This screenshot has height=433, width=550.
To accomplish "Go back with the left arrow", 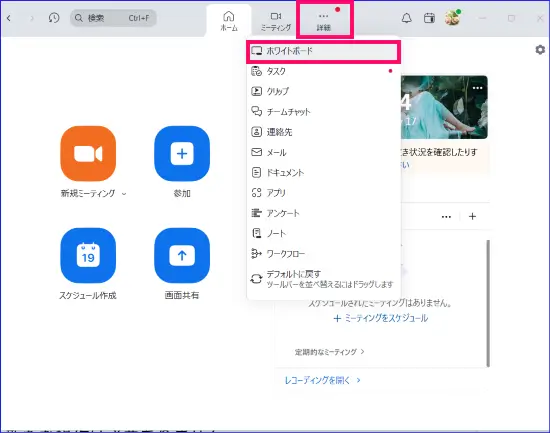I will pos(9,18).
